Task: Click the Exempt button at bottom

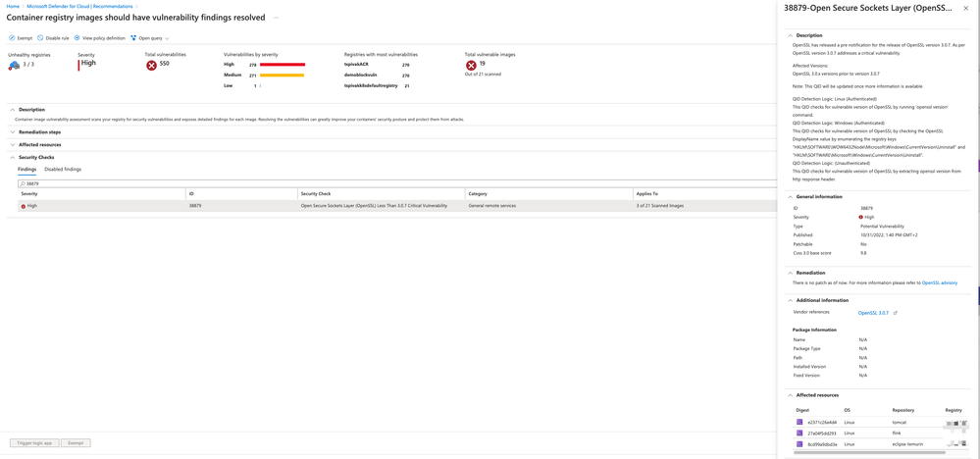Action: (76, 442)
